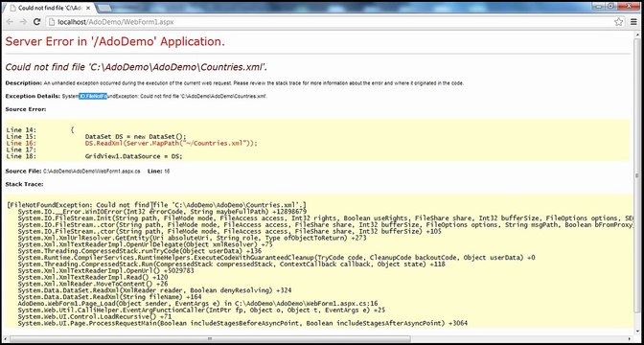This screenshot has height=345, width=644.
Task: Click the 'AdoDemo.WebForm1.Page_Load' stack line
Action: tap(197, 304)
